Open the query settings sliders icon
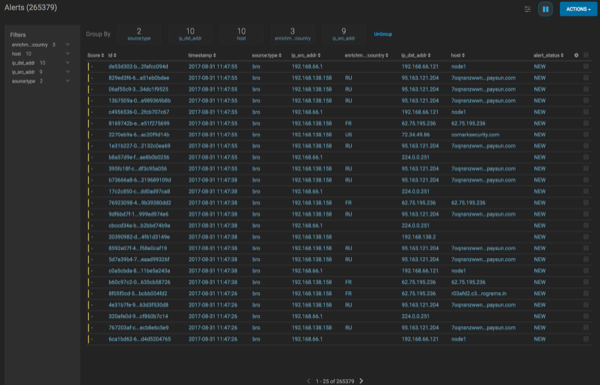600x385 pixels. (527, 9)
